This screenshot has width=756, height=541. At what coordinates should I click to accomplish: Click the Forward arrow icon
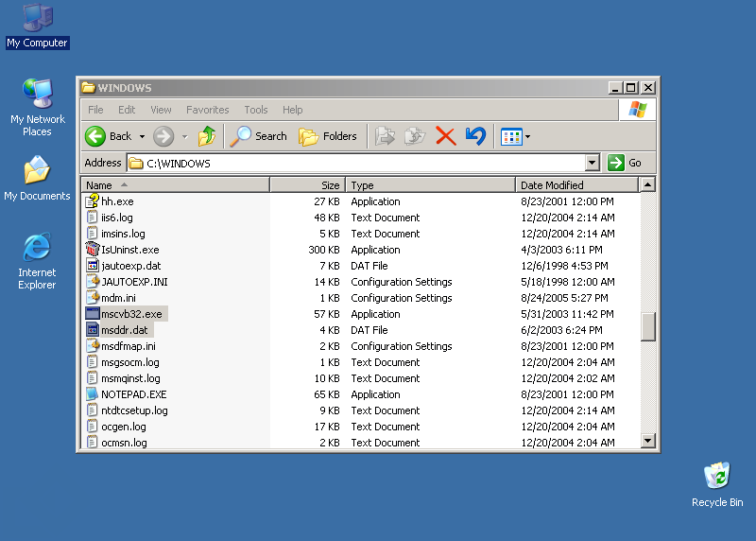(163, 136)
